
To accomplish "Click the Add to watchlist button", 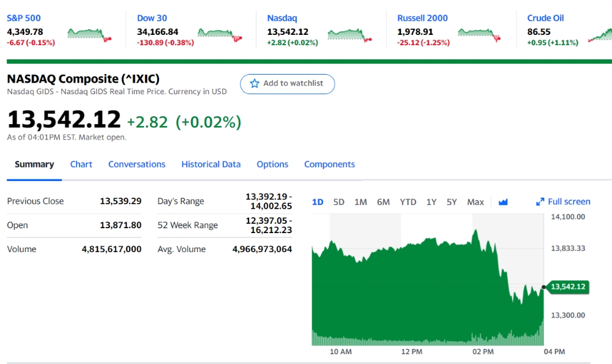I will (x=287, y=84).
